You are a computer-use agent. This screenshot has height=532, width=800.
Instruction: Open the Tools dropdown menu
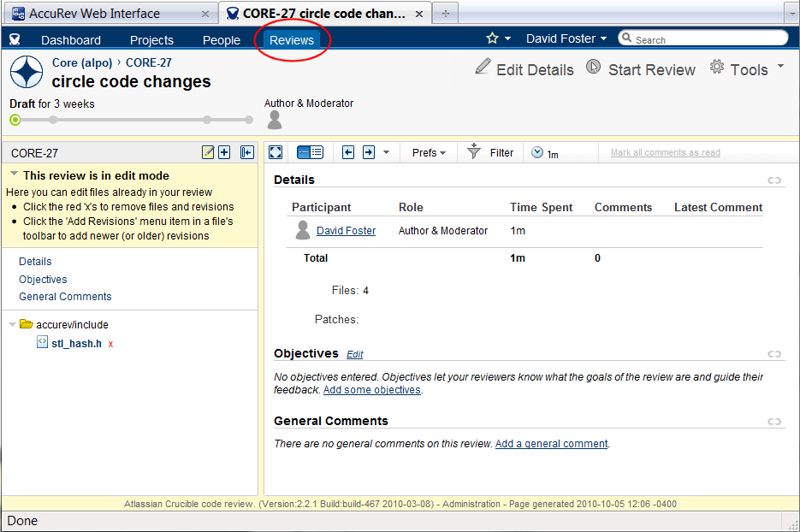[x=747, y=69]
